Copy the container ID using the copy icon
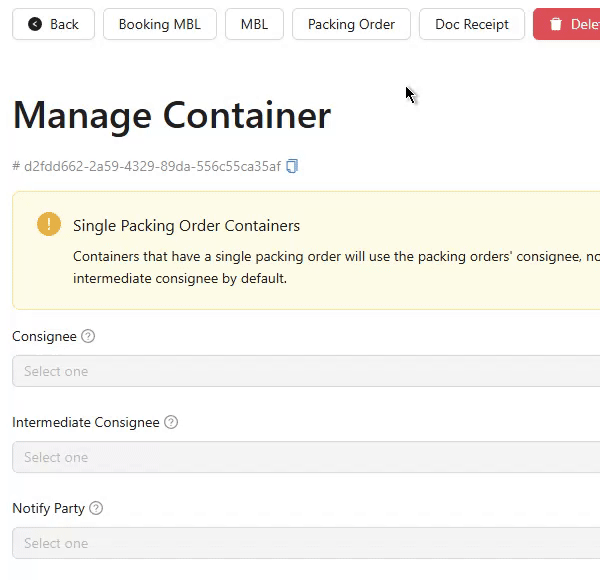The width and height of the screenshot is (600, 580). coord(292,166)
